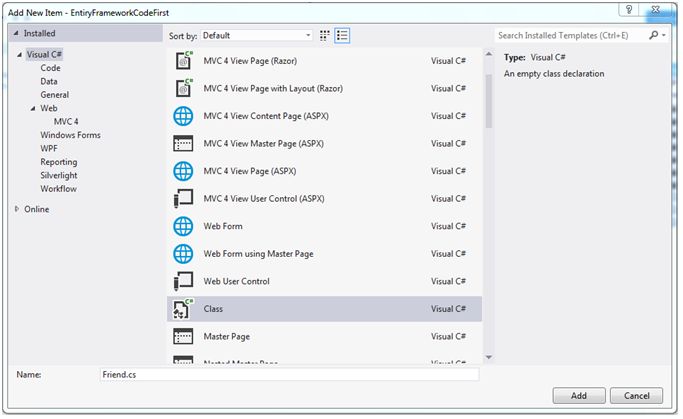Click the Name field containing Friend.cs
The height and width of the screenshot is (419, 683).
(x=290, y=374)
